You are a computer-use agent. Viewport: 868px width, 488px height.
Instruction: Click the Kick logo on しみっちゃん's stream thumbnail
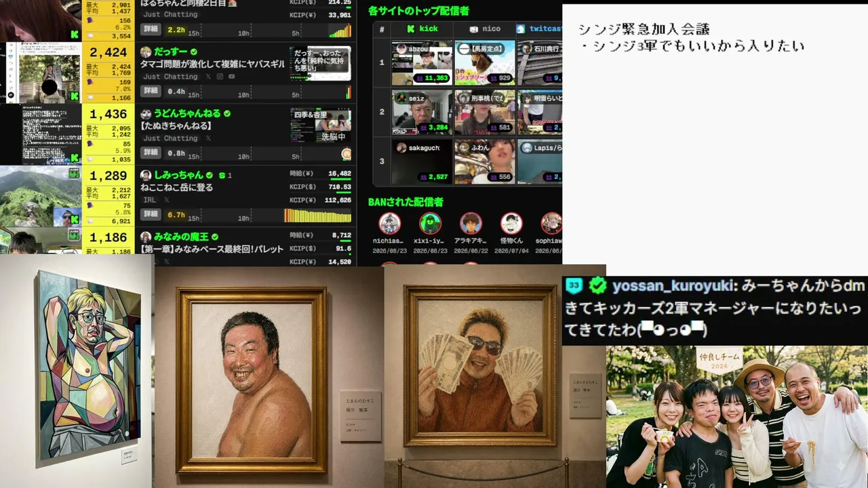click(x=75, y=219)
